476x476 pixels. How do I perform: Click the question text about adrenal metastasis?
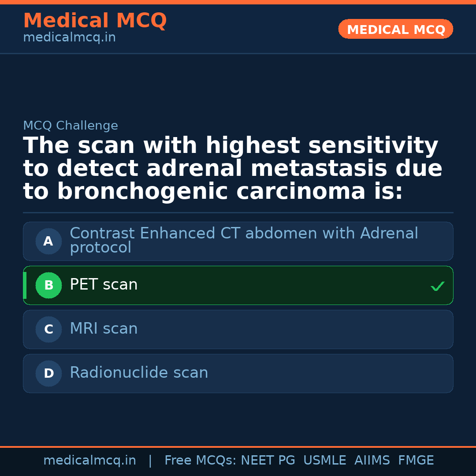[233, 169]
